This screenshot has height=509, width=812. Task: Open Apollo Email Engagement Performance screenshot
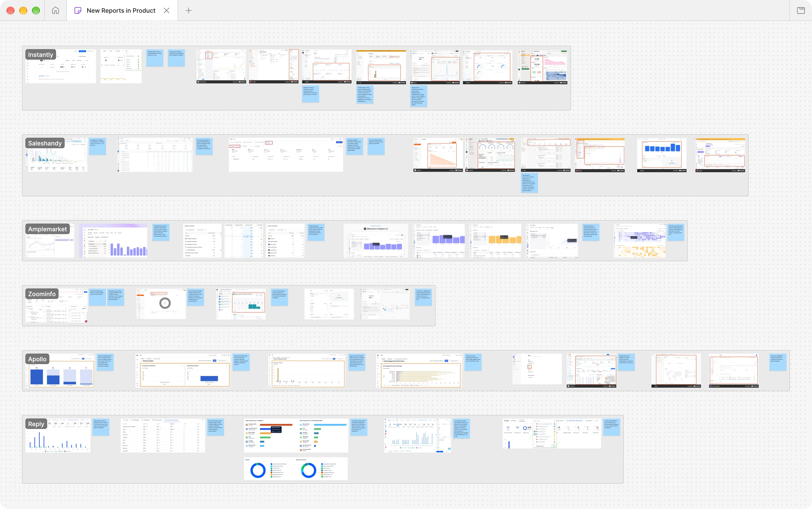pos(419,370)
